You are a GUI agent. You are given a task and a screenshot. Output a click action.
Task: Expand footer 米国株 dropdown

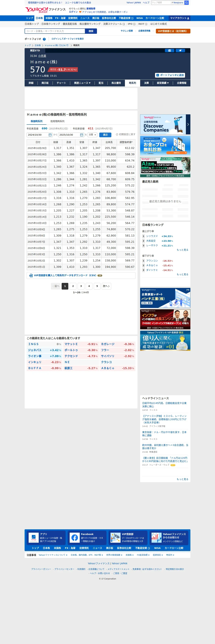click(x=129, y=555)
